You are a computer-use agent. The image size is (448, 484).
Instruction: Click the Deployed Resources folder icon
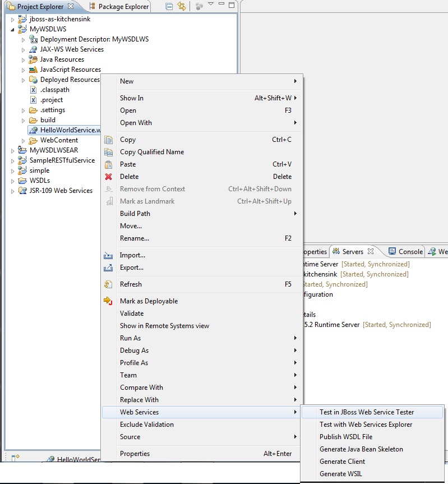coord(33,80)
